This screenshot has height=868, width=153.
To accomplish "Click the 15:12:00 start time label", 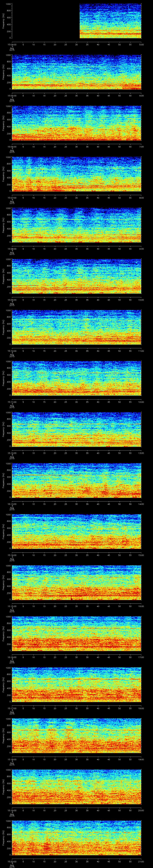I will 12,453.
